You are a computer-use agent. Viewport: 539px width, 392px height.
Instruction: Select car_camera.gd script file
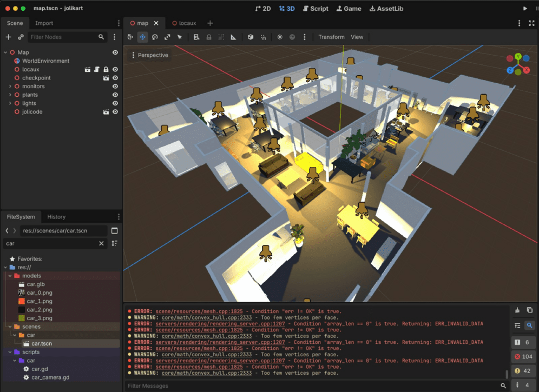(50, 377)
